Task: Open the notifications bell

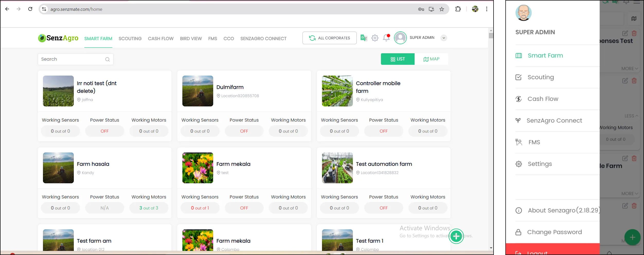Action: coord(386,38)
